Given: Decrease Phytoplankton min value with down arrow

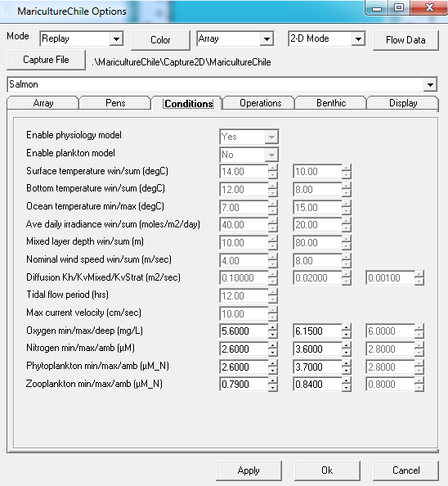Looking at the screenshot, I should (x=272, y=371).
